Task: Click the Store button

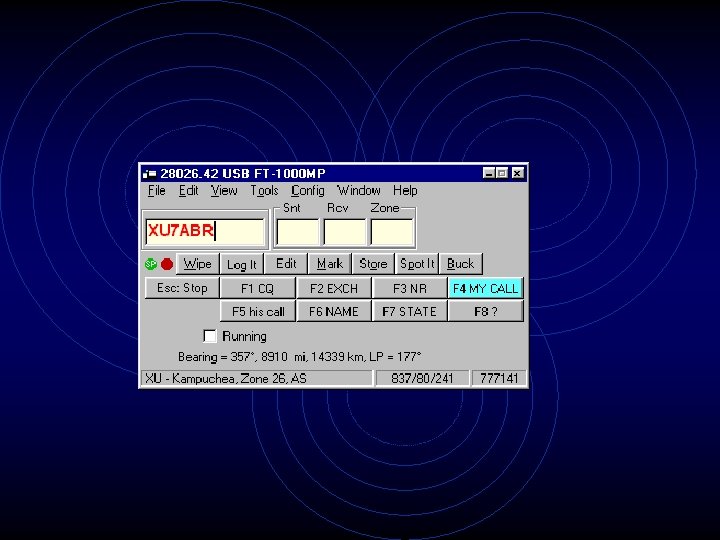Action: click(373, 264)
